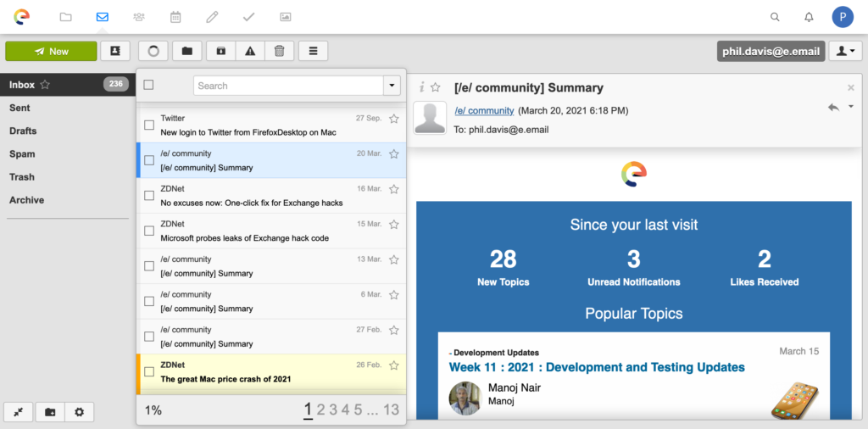Viewport: 868px width, 429px height.
Task: Archive message using the archive box icon
Action: pyautogui.click(x=221, y=51)
